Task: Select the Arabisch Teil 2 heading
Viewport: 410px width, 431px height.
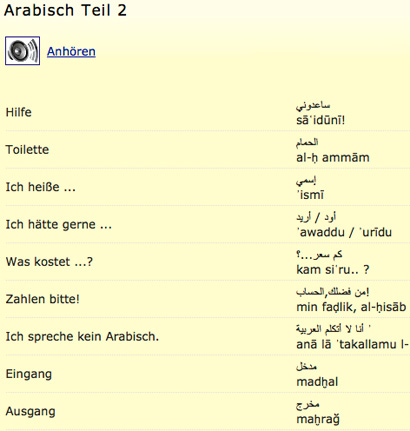Action: pos(65,10)
